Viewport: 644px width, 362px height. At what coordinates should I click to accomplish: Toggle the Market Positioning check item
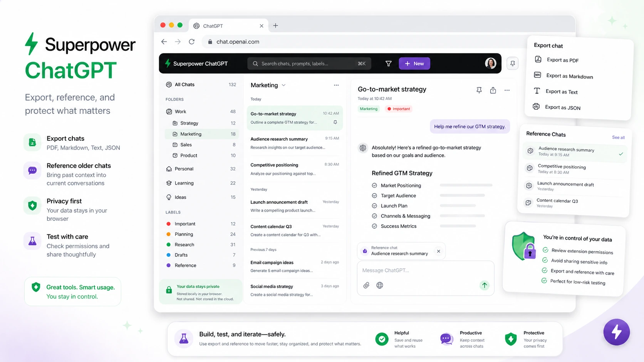pyautogui.click(x=374, y=185)
